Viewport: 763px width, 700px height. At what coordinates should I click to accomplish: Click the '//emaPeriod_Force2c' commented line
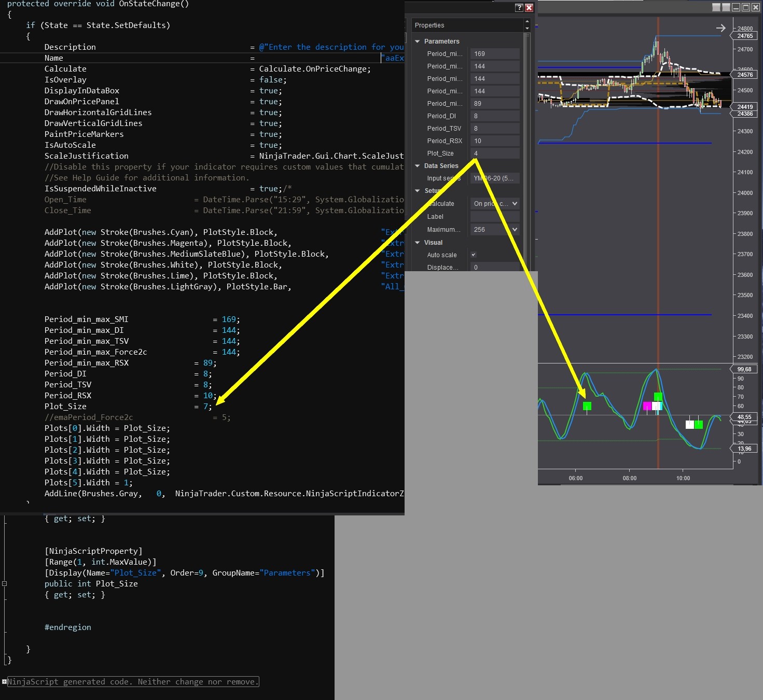click(137, 417)
